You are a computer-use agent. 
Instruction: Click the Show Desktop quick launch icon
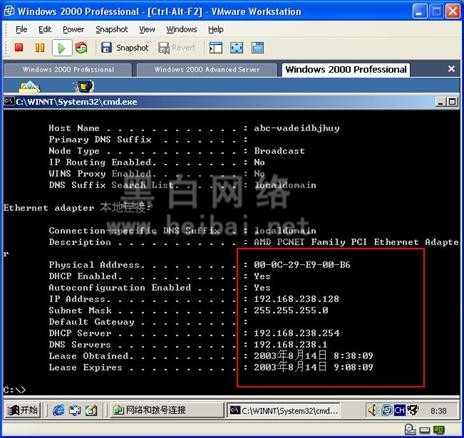[91, 410]
